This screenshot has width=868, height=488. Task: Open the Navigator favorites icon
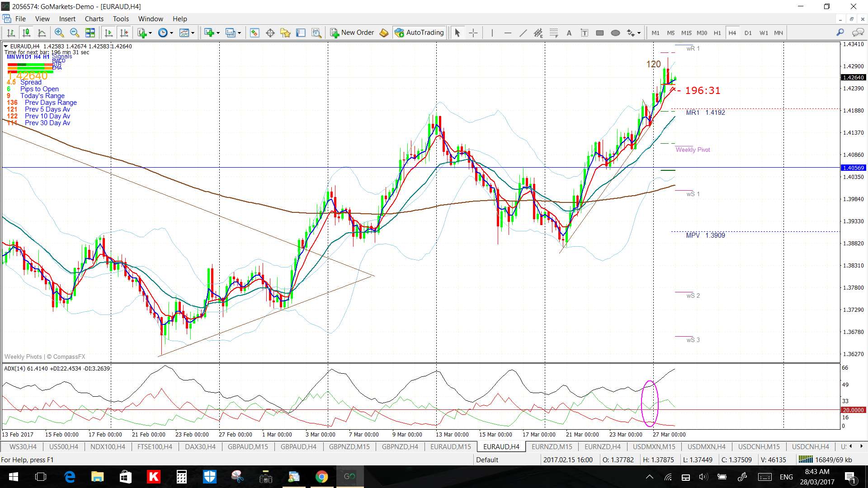[285, 33]
